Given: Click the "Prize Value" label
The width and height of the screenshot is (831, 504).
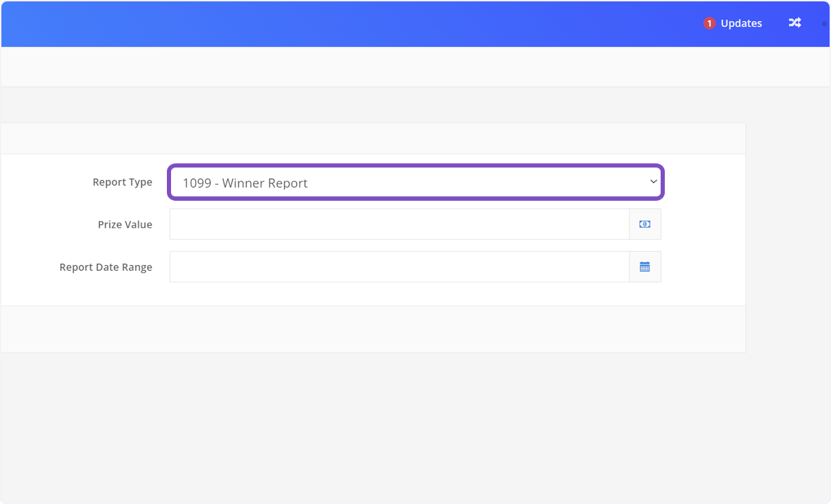Looking at the screenshot, I should 125,224.
